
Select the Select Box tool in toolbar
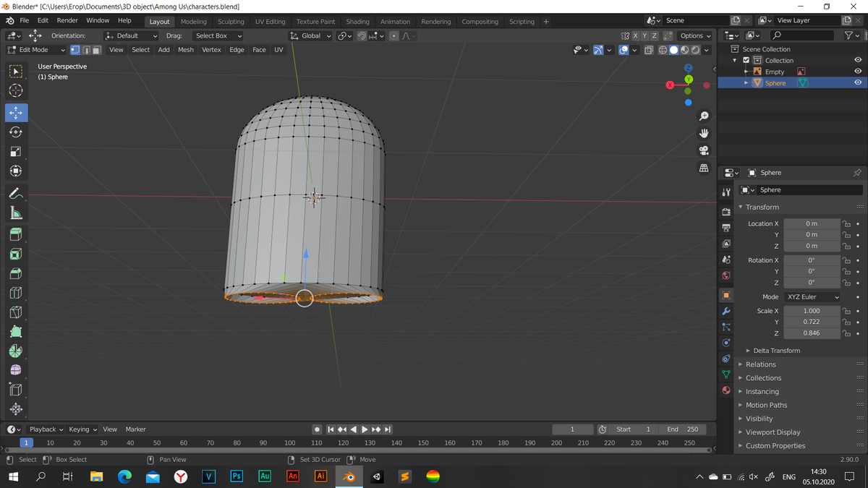click(16, 72)
